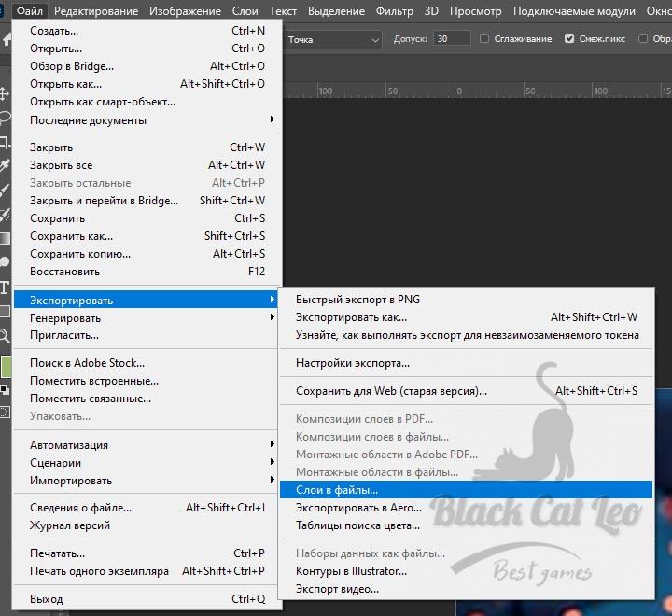Select the Eyedropper tool
The width and height of the screenshot is (672, 616).
(5, 165)
